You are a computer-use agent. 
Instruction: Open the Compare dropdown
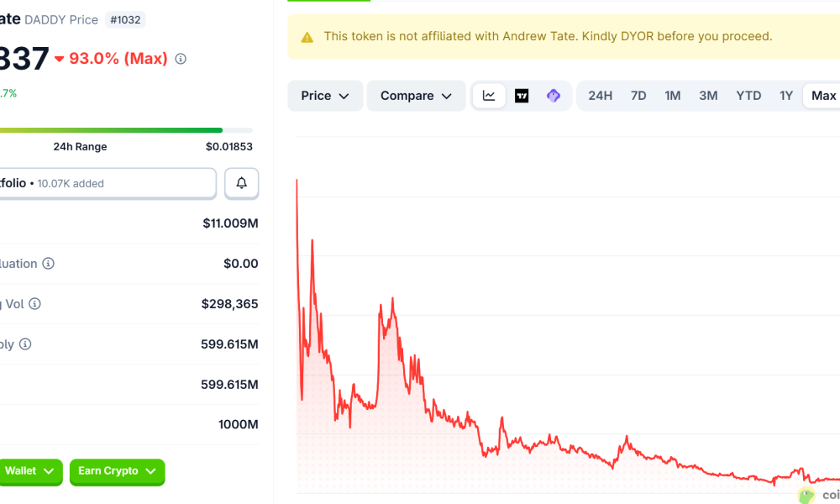pos(417,96)
